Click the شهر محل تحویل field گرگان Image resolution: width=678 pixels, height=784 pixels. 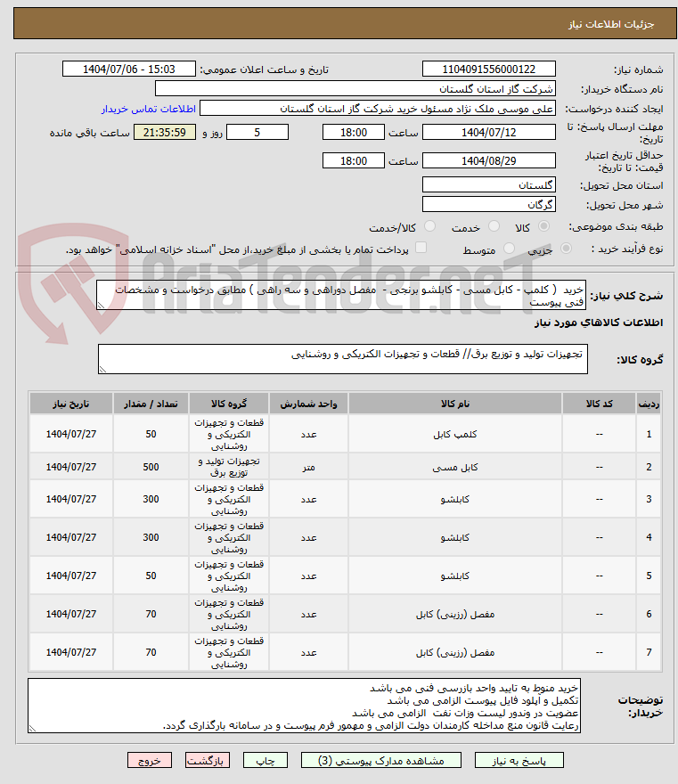click(x=488, y=205)
